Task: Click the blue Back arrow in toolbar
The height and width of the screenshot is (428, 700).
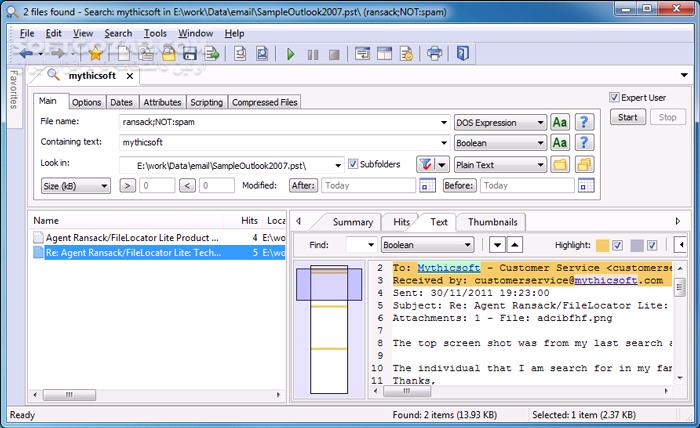Action: pyautogui.click(x=26, y=54)
